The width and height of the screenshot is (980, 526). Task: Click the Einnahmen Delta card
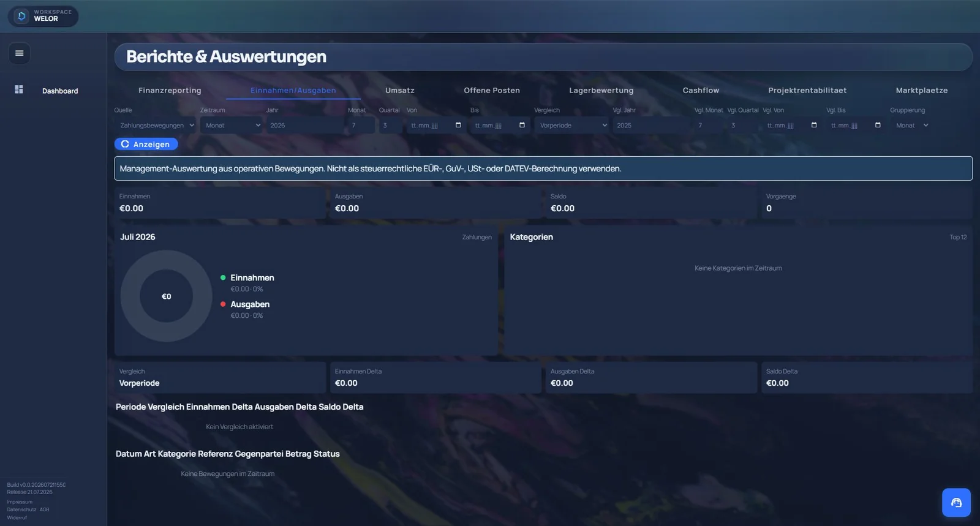coord(435,377)
